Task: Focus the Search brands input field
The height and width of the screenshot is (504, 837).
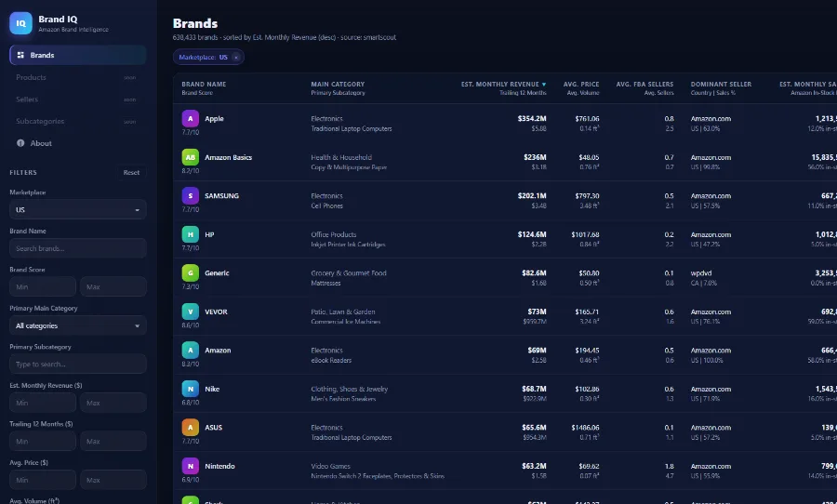Action: pyautogui.click(x=78, y=248)
